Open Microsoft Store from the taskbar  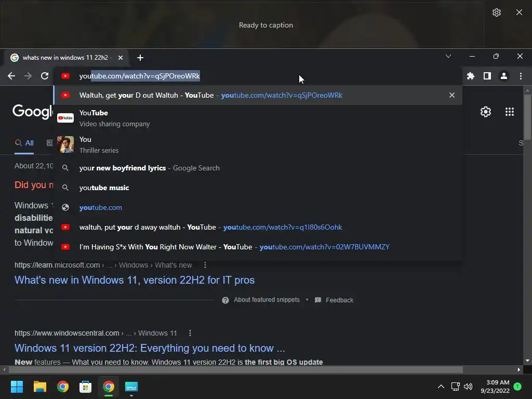tap(86, 387)
